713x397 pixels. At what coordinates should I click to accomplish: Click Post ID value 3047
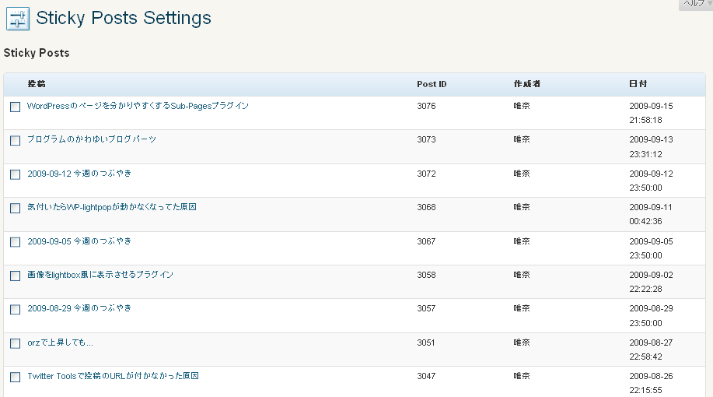click(x=426, y=376)
